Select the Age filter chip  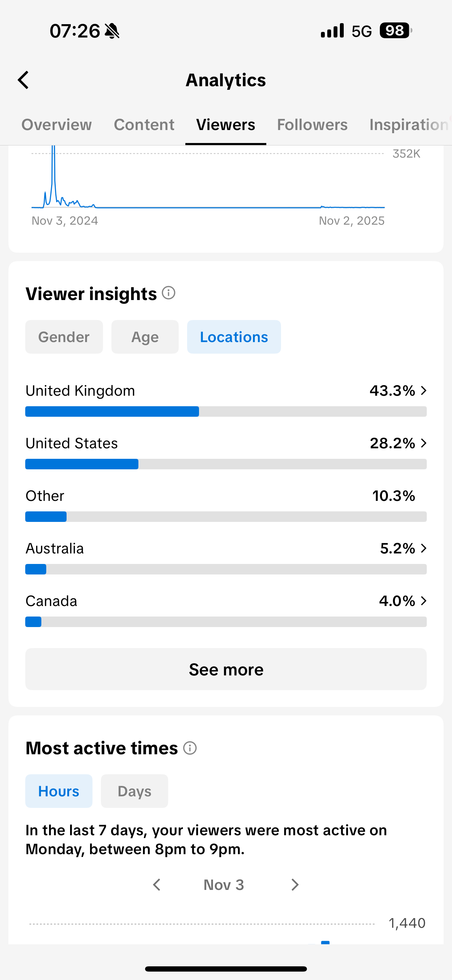click(x=145, y=337)
